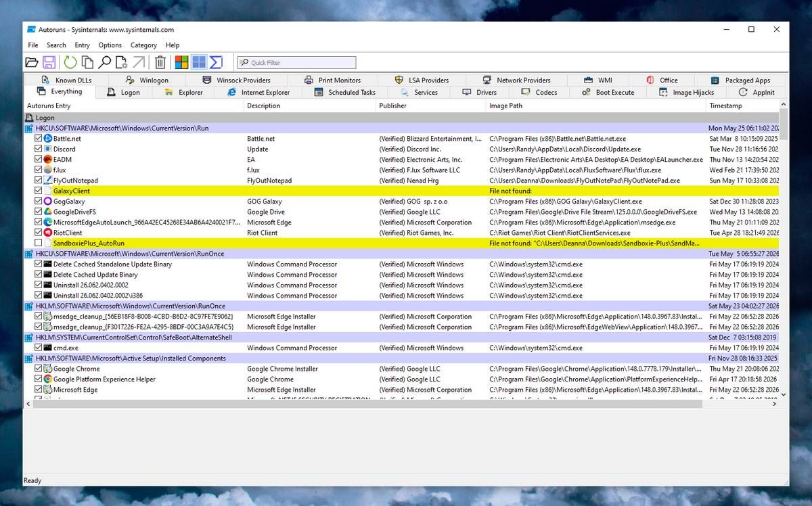Open the Entry menu
The image size is (812, 506).
(82, 45)
